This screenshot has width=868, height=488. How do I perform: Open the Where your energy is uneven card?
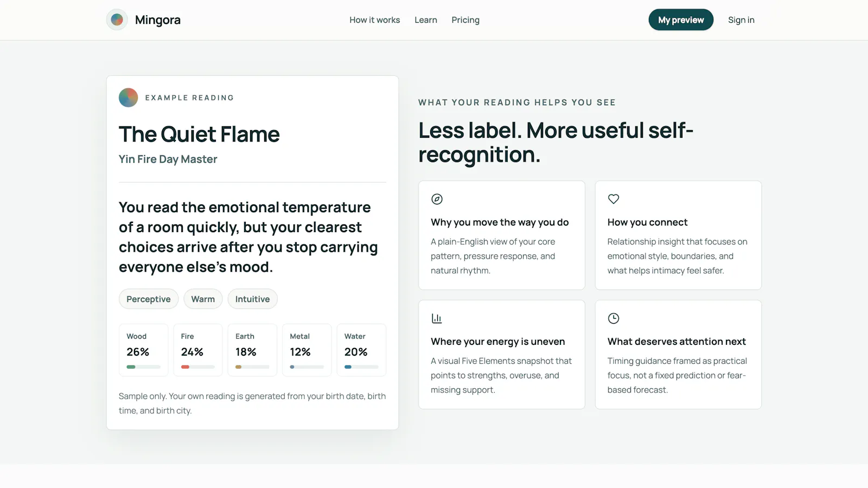502,355
